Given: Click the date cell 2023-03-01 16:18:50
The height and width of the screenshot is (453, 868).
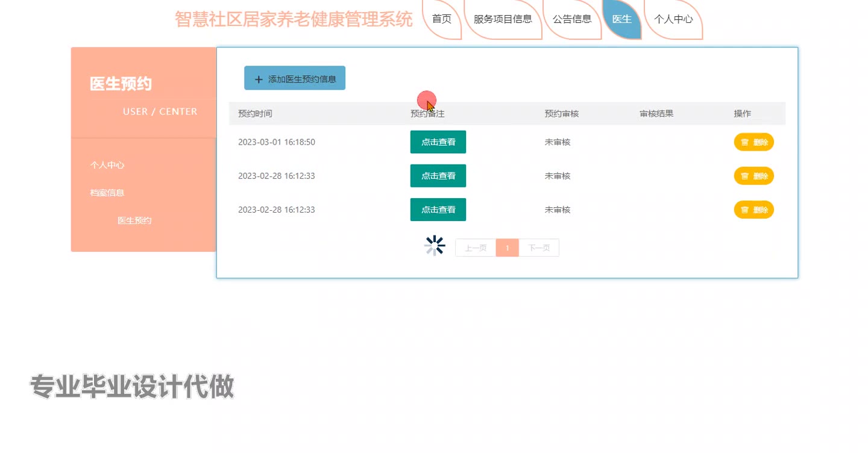Looking at the screenshot, I should coord(277,142).
